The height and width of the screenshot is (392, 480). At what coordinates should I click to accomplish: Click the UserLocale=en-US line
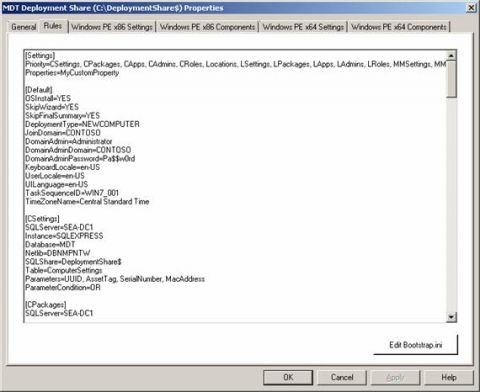55,176
